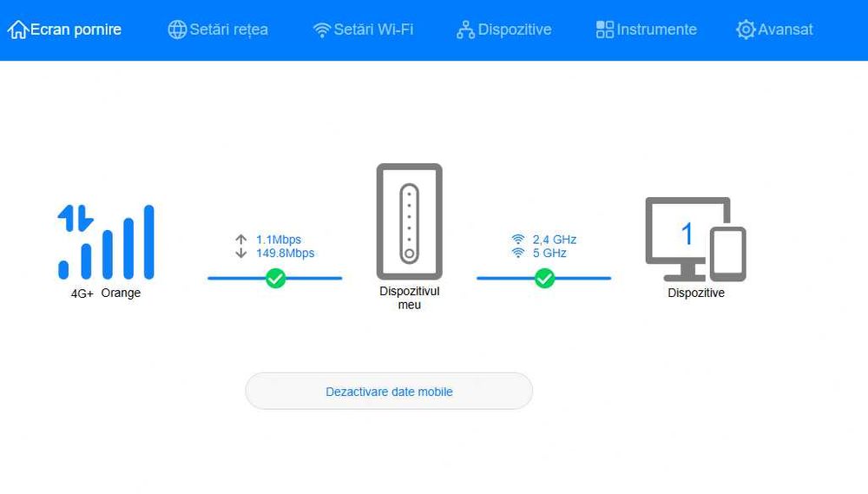Click the 4G+ signal strength bars icon

tap(106, 242)
